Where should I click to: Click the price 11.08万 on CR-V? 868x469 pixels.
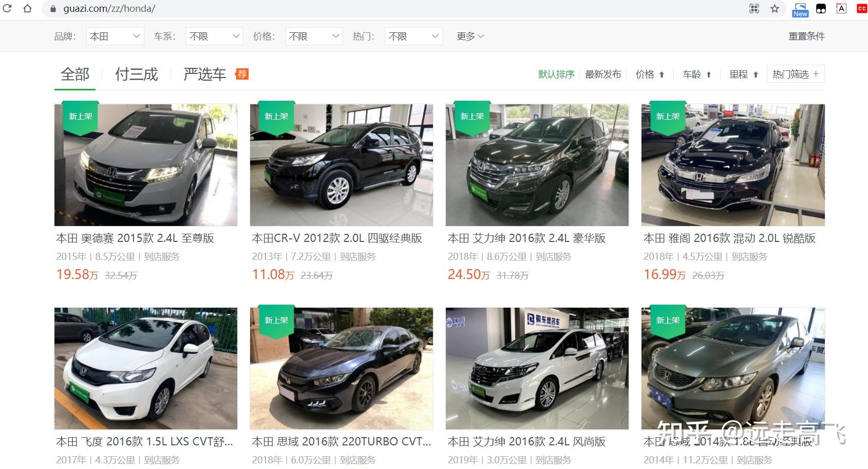pos(273,274)
